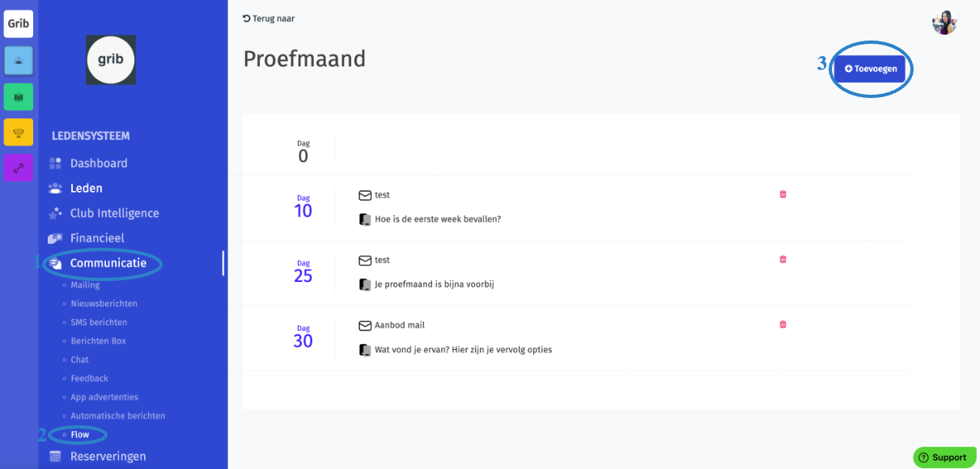Open the user profile avatar
The height and width of the screenshot is (469, 980).
click(x=944, y=23)
